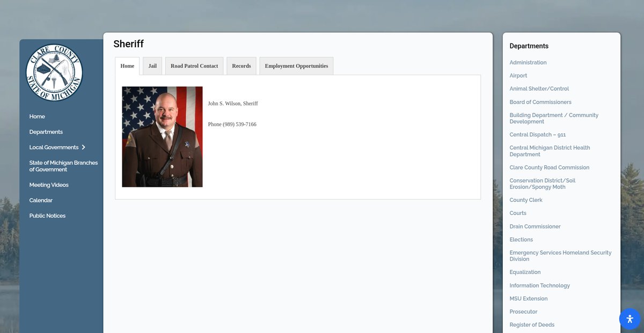Image resolution: width=644 pixels, height=333 pixels.
Task: Open the Administration department link
Action: click(x=528, y=63)
